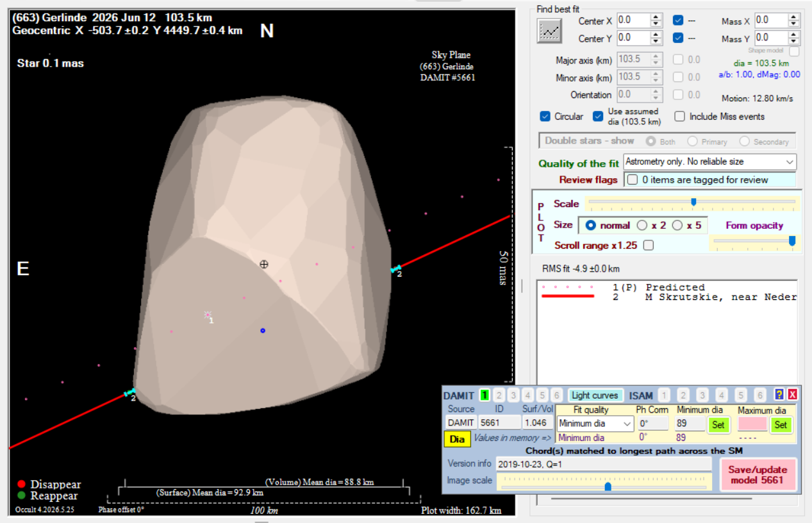
Task: Save or update model 5661
Action: [759, 474]
